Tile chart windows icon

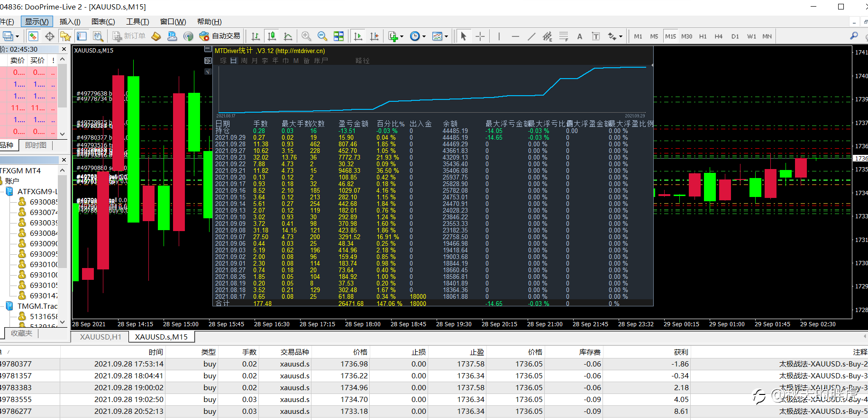coord(338,36)
